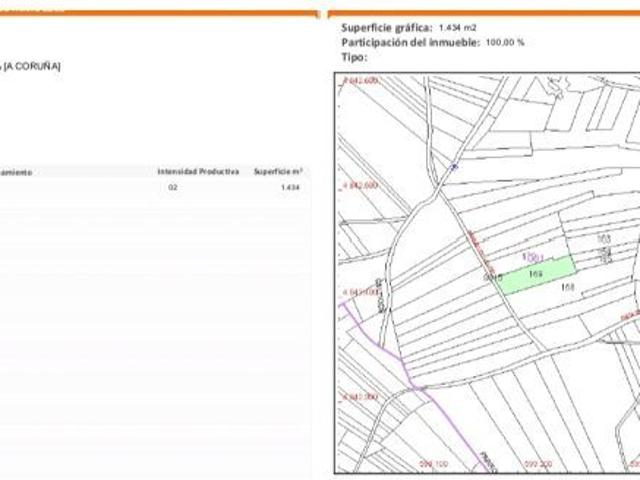Click the 599.200 coordinate label

point(538,464)
